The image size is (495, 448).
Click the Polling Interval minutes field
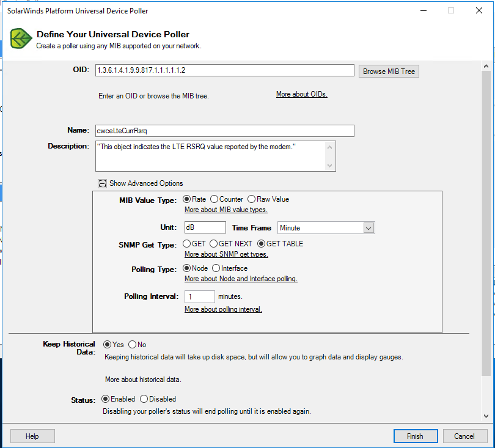(200, 296)
